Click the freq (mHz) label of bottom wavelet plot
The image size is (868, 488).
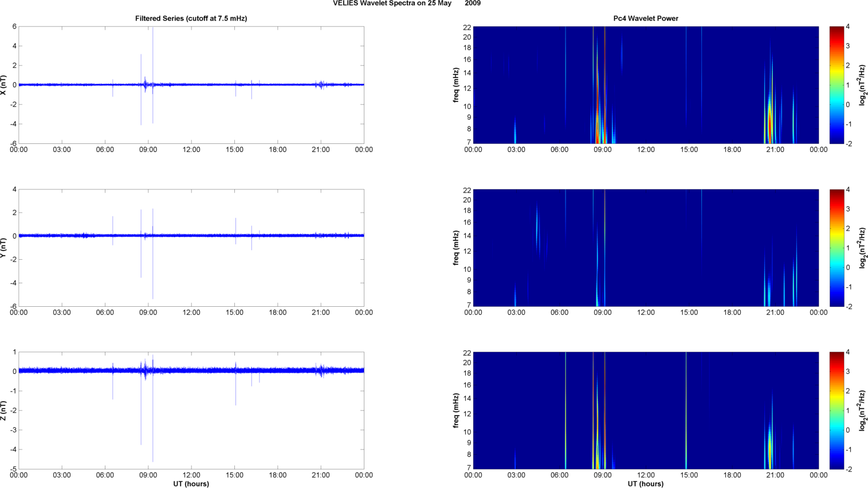pyautogui.click(x=456, y=411)
